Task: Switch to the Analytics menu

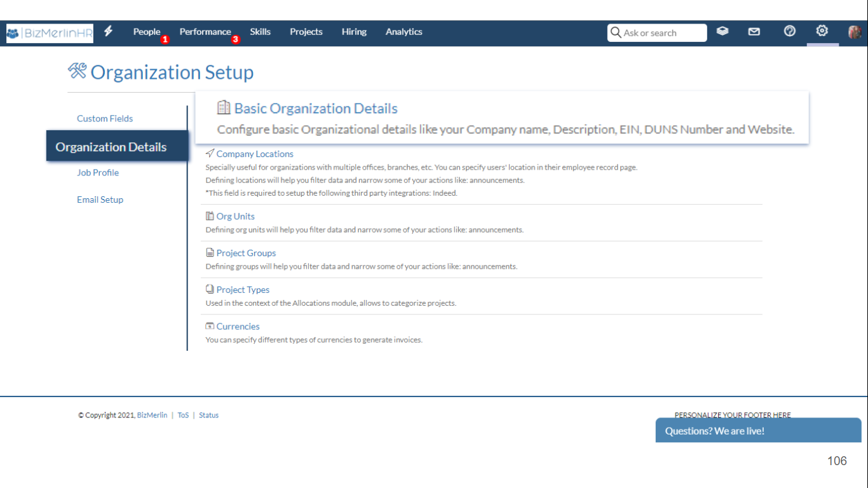Action: pyautogui.click(x=403, y=31)
